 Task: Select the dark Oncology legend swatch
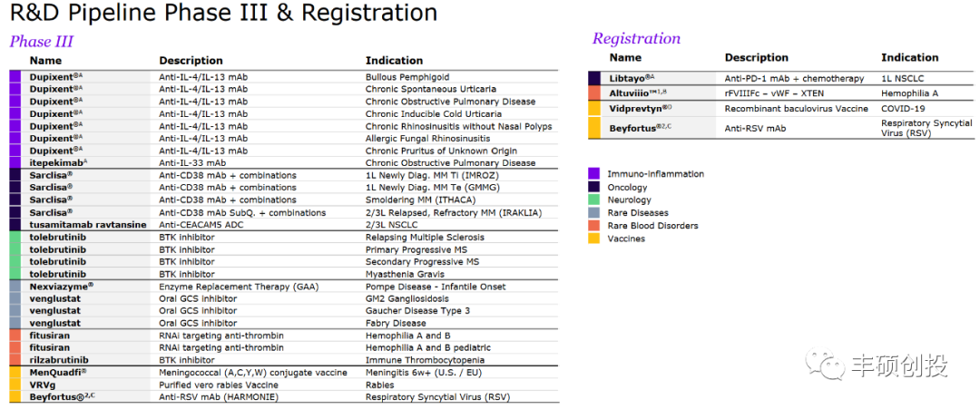(x=593, y=187)
